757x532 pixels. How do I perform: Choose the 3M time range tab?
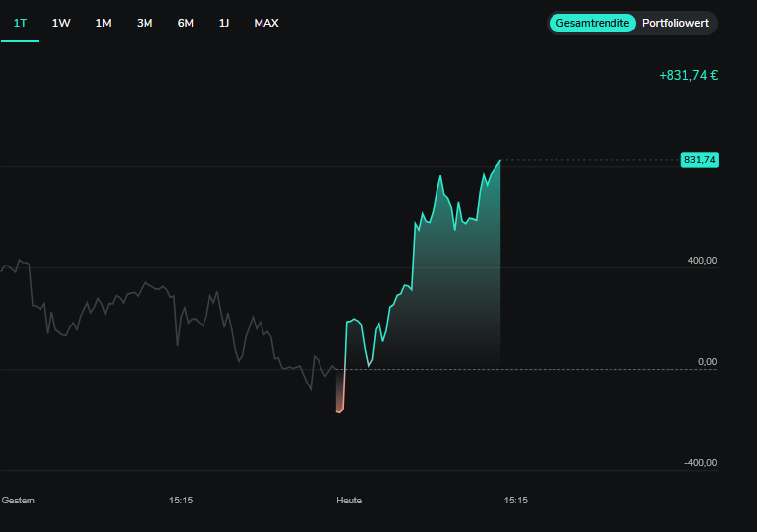(145, 23)
